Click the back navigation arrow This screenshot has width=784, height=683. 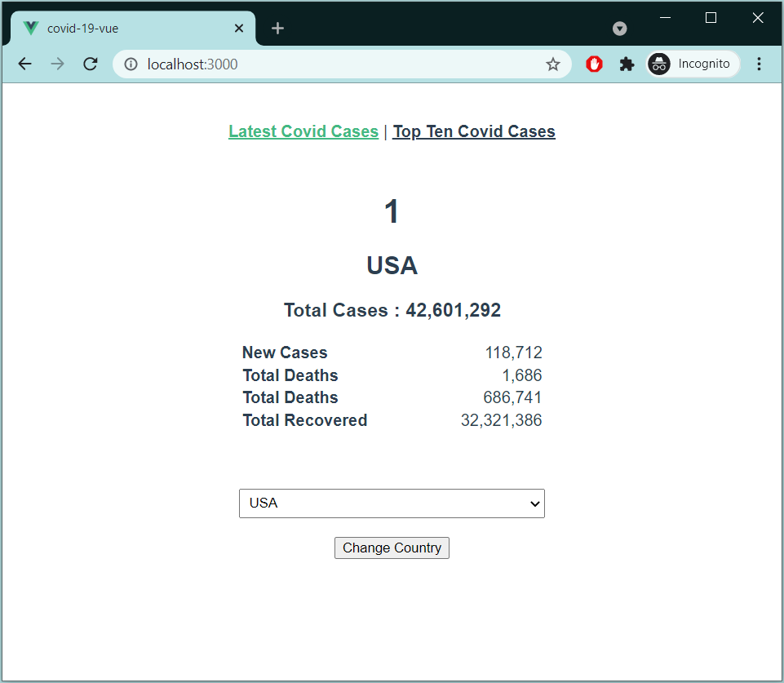tap(24, 64)
